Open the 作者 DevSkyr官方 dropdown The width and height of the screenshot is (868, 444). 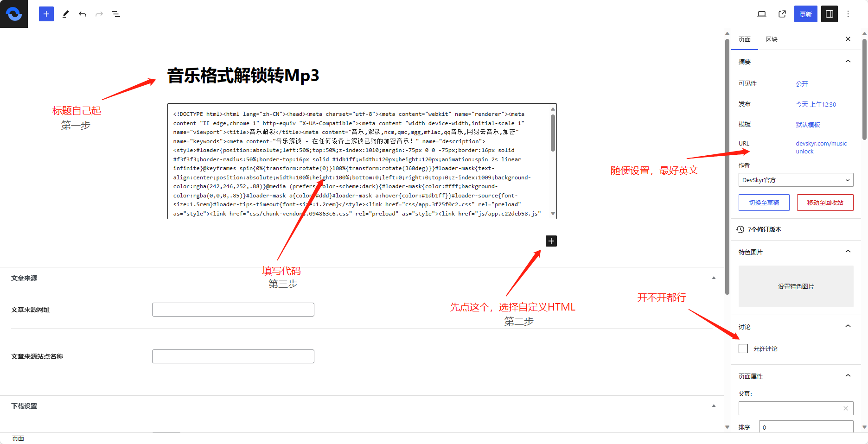tap(796, 180)
